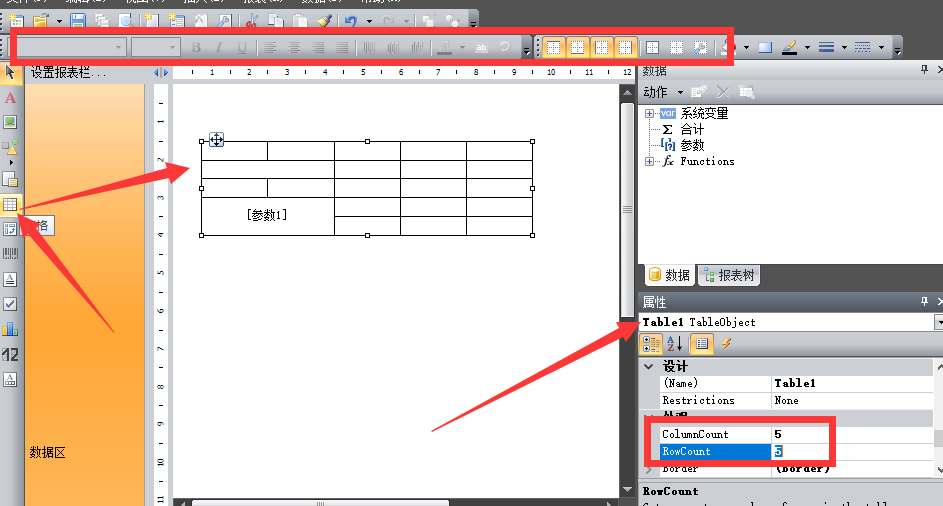Click the Line Color pencil icon

(790, 47)
